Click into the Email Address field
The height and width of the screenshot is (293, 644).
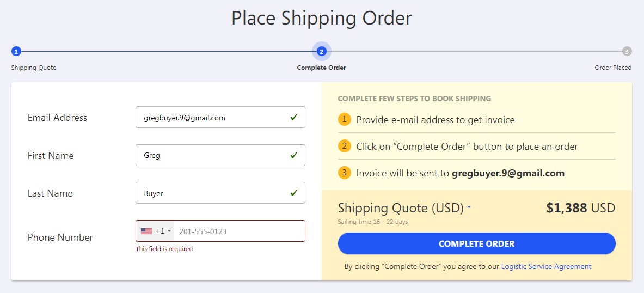click(220, 117)
